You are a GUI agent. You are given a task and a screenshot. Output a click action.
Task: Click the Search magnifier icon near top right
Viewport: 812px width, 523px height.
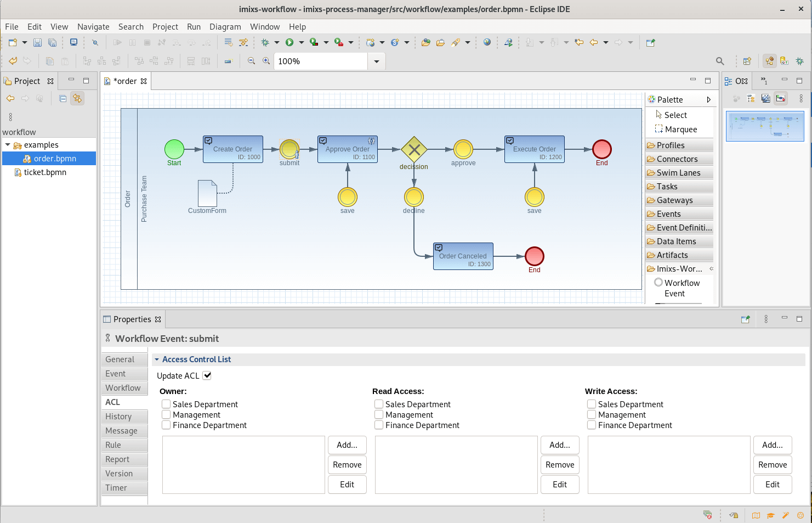tap(720, 61)
